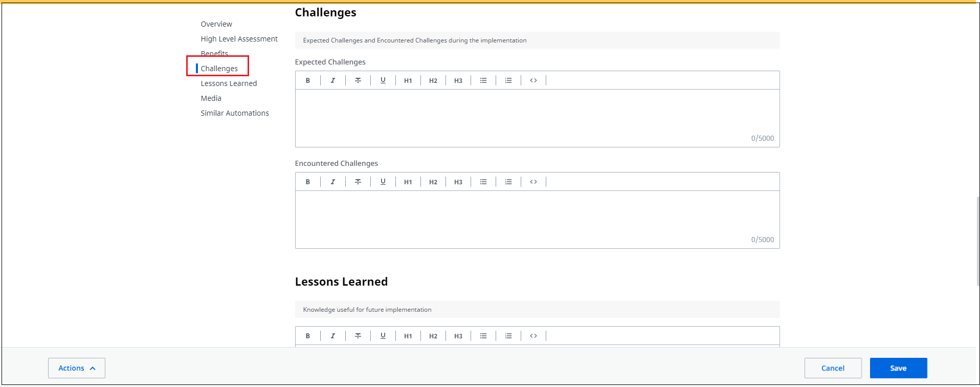Click the Save button

(x=899, y=368)
